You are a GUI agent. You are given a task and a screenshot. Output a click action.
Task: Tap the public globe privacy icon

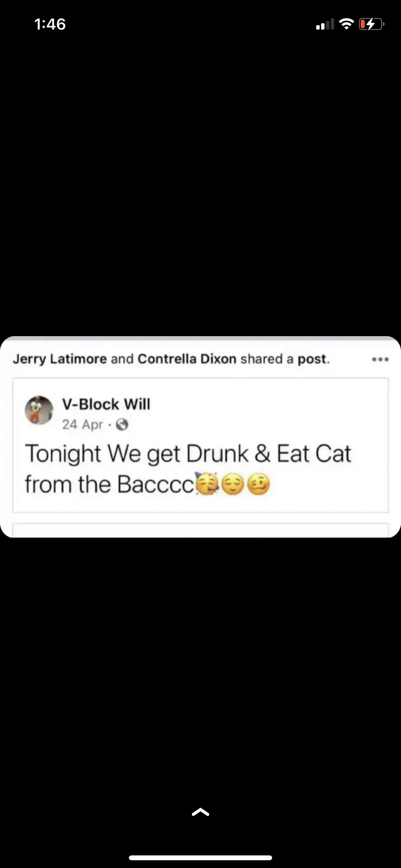click(123, 425)
